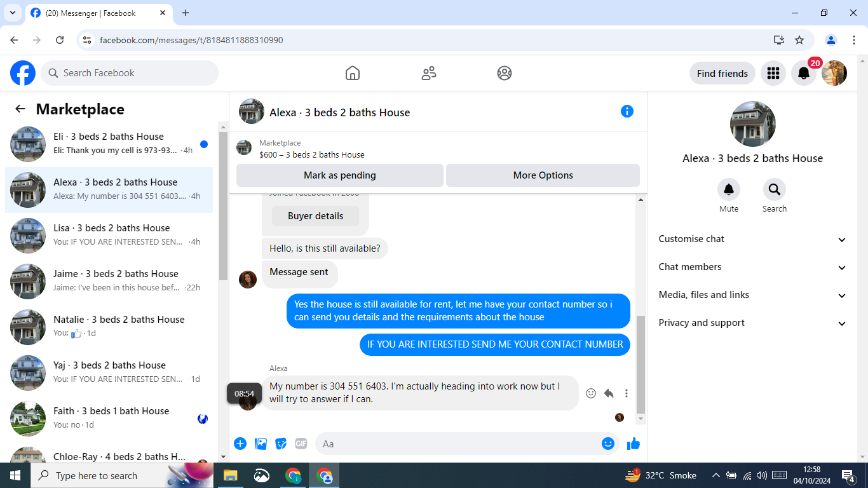This screenshot has height=488, width=868.
Task: Go to the Home feed icon
Action: click(353, 73)
